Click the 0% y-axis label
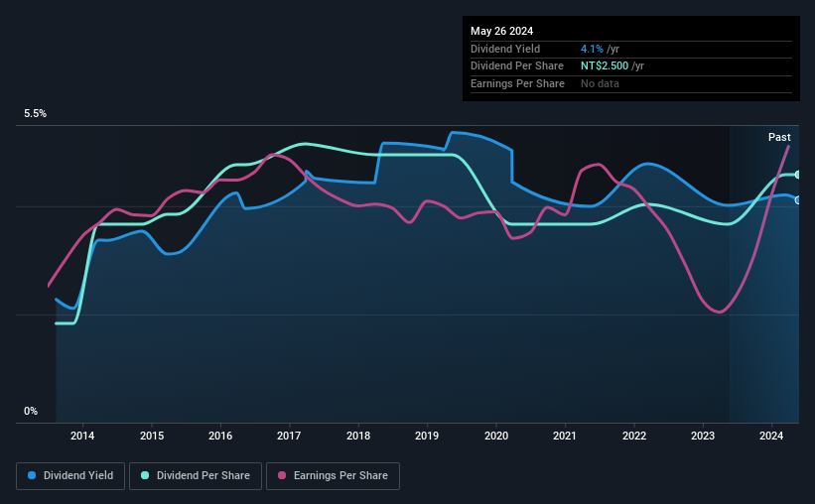Image resolution: width=815 pixels, height=504 pixels. 31,411
